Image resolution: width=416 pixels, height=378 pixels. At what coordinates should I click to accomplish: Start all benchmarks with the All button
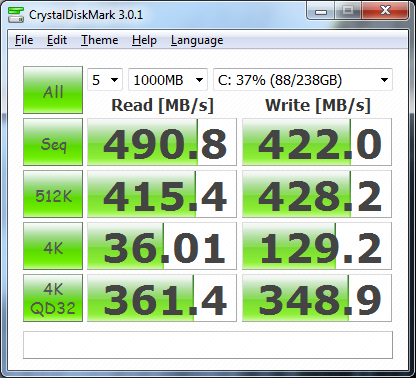(53, 90)
